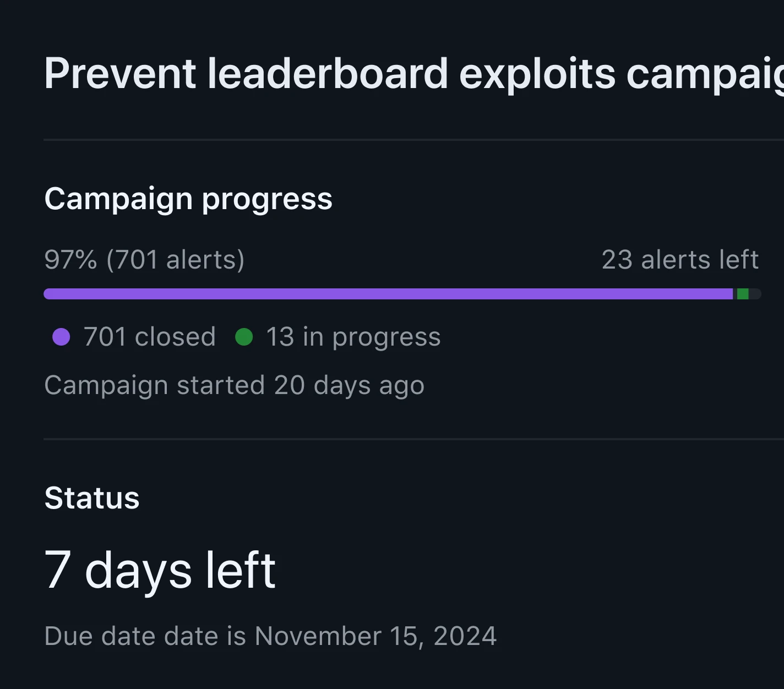Click the 23 alerts left label
Image resolution: width=784 pixels, height=689 pixels.
tap(680, 259)
